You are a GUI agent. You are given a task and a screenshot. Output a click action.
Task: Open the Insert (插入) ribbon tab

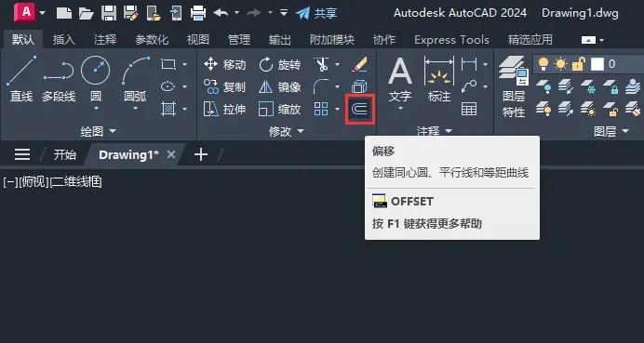[64, 40]
